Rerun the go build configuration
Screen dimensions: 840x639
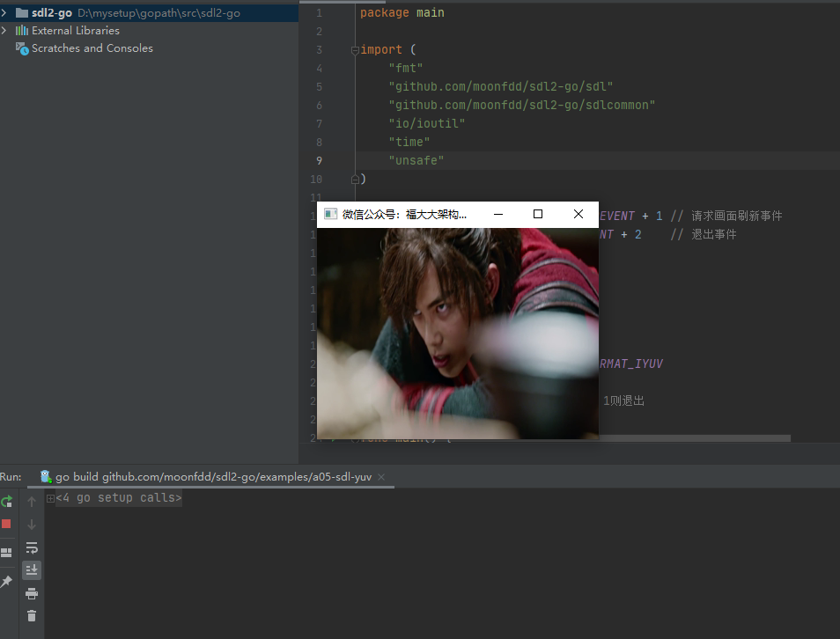(x=6, y=502)
